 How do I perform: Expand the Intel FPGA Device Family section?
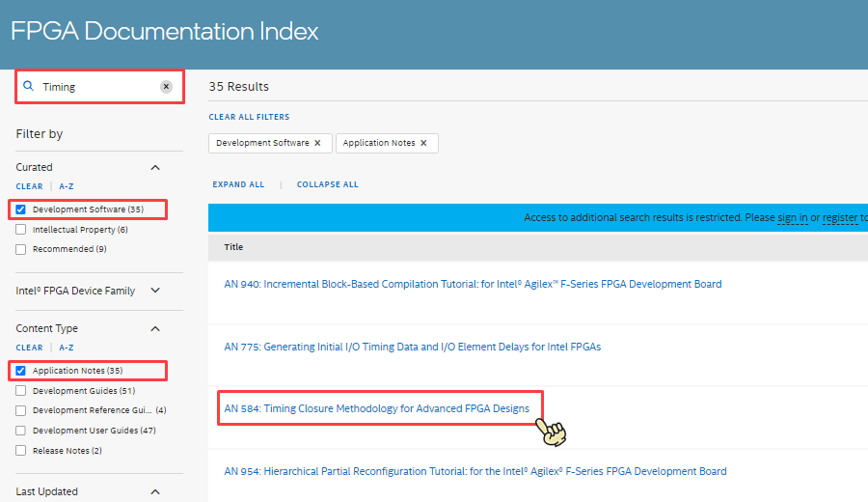coord(155,291)
